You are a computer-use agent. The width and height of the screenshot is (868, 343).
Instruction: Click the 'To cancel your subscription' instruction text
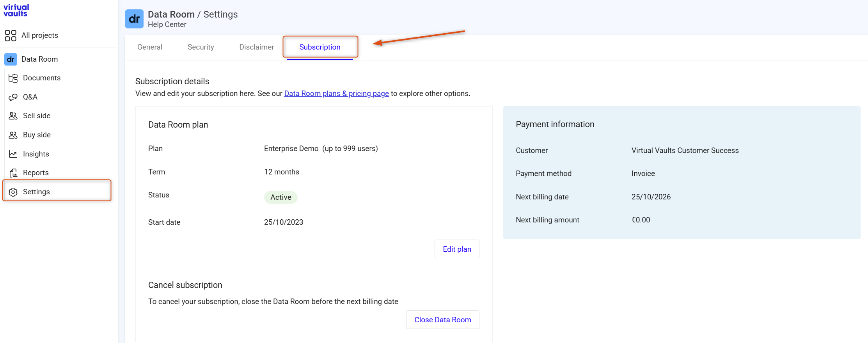273,302
